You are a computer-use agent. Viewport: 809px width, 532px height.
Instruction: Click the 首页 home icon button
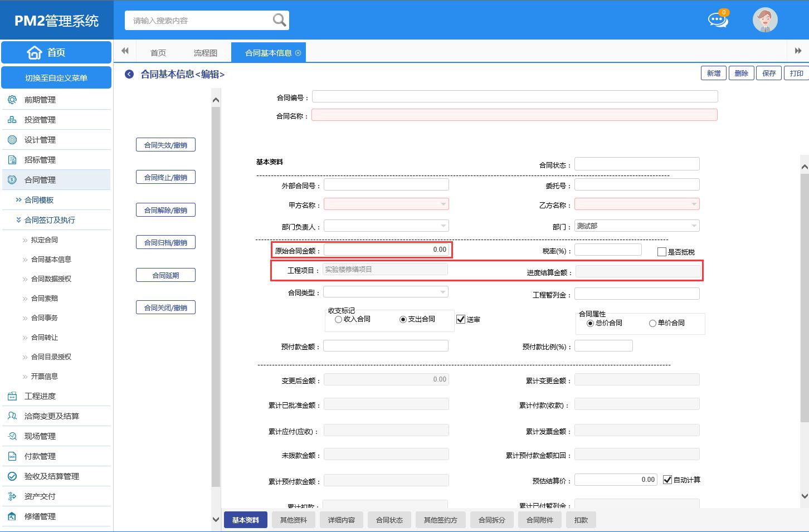click(x=56, y=52)
